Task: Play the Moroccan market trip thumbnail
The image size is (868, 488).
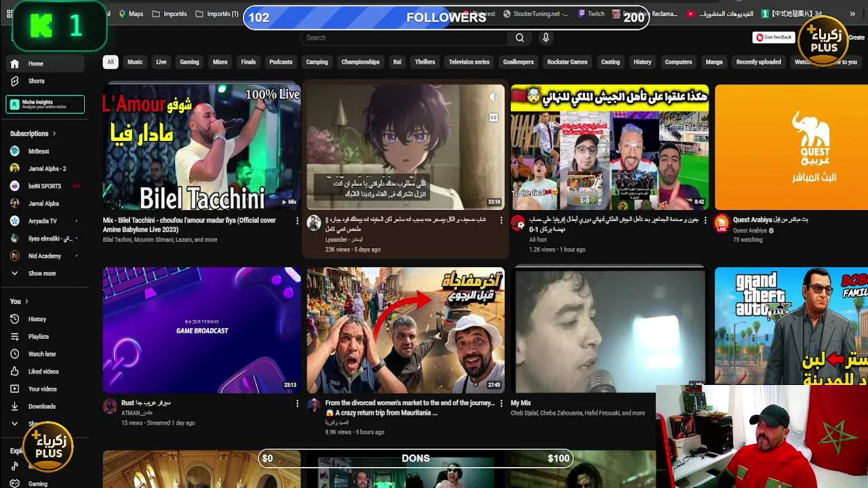Action: click(x=406, y=330)
